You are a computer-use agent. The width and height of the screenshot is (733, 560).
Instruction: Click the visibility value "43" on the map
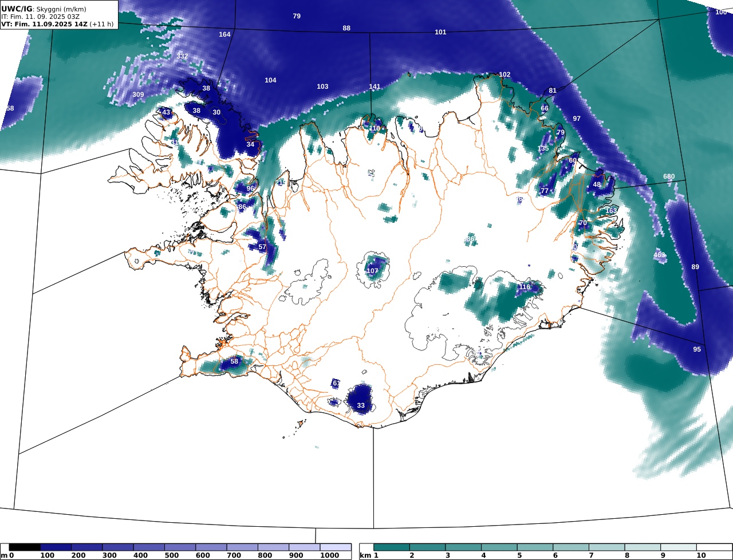point(166,112)
